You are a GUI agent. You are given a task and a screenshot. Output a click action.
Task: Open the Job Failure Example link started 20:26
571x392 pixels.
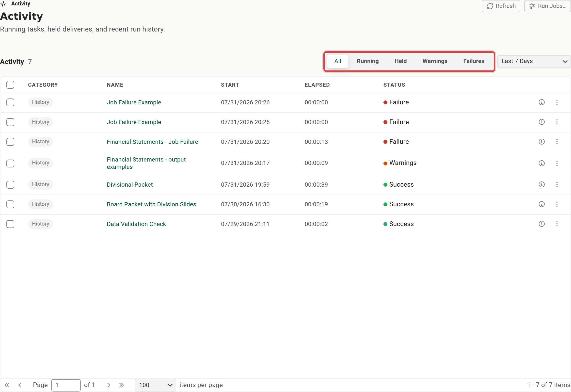134,102
